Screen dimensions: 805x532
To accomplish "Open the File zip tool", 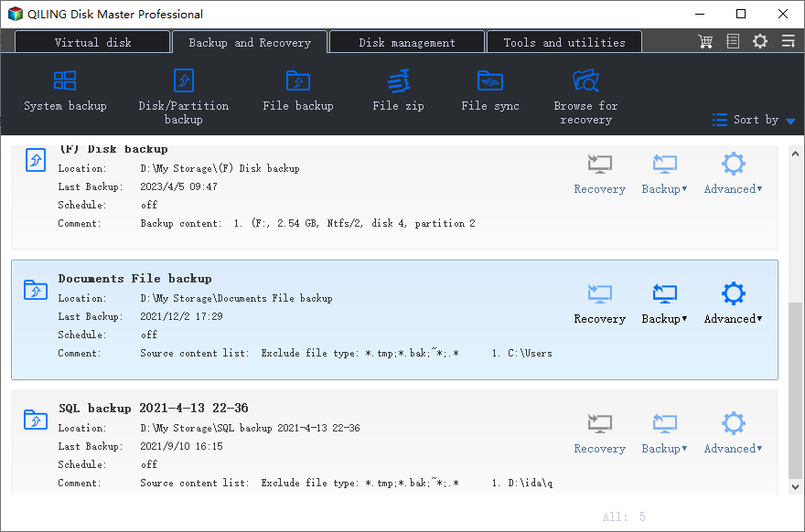I will pyautogui.click(x=399, y=90).
